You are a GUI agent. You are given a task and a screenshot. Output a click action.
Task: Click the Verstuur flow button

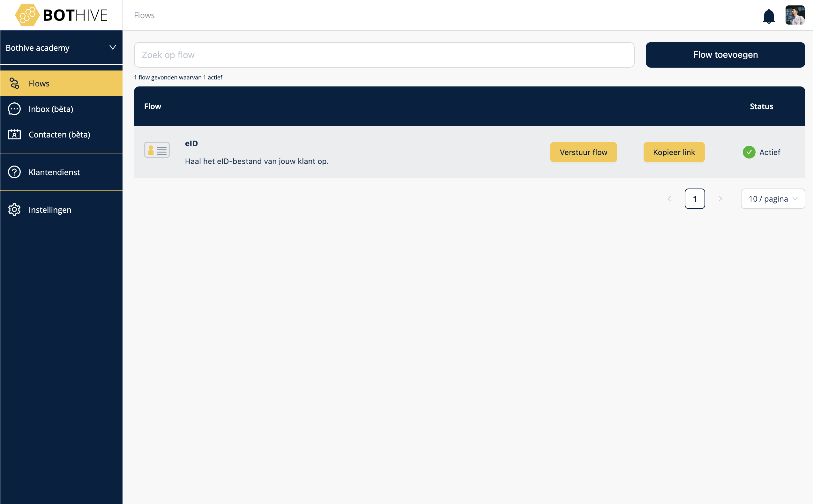coord(583,152)
